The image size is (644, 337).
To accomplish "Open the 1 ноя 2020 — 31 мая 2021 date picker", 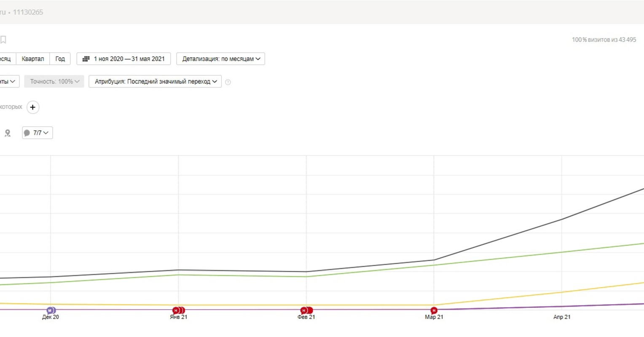I will tap(129, 59).
